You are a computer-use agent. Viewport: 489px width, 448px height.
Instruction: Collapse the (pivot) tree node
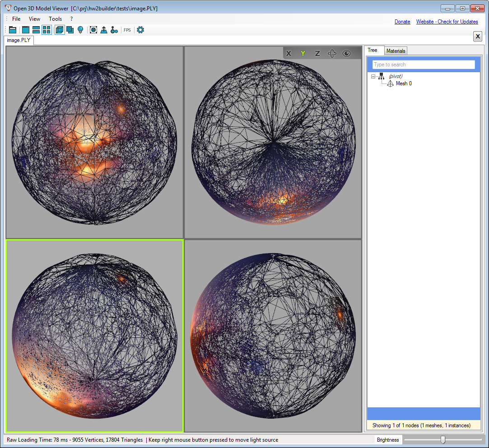pos(373,76)
